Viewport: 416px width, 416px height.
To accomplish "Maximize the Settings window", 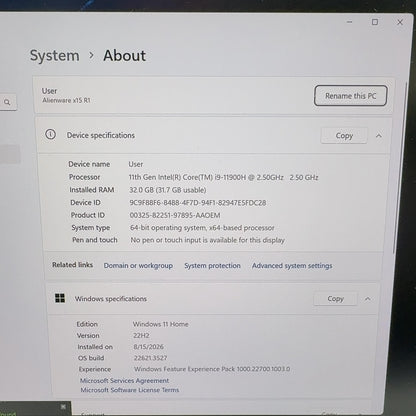I will (375, 22).
